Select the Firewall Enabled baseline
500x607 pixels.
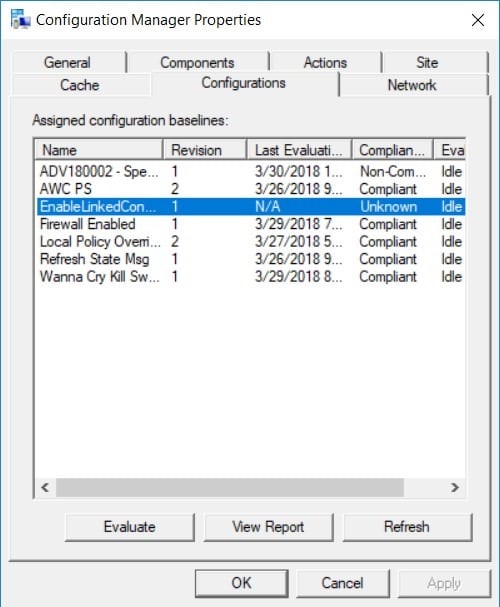(x=251, y=224)
